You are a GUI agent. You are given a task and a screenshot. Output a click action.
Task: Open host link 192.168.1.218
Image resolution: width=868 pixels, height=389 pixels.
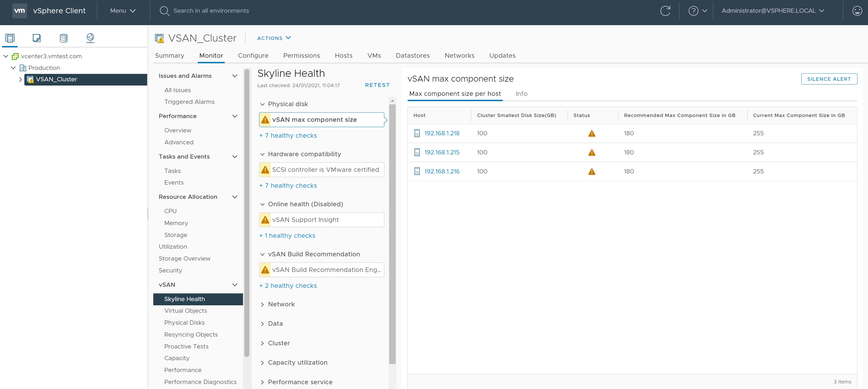[442, 133]
